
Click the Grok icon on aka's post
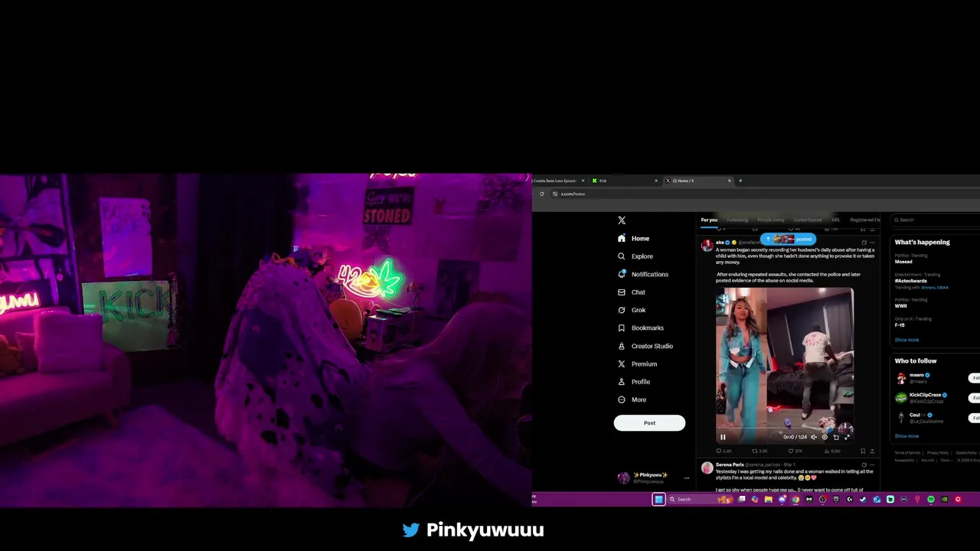pyautogui.click(x=864, y=243)
